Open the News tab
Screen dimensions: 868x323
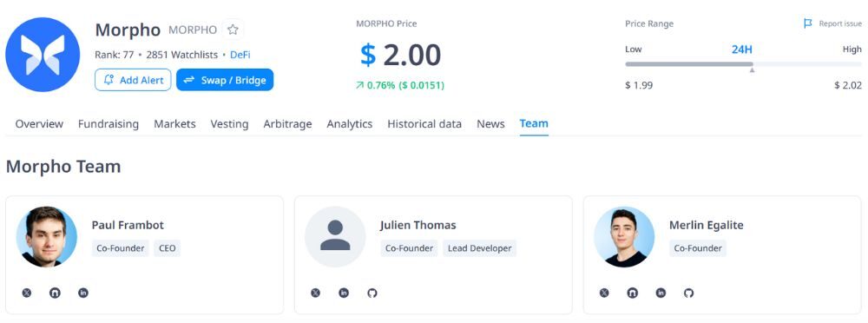pos(490,124)
